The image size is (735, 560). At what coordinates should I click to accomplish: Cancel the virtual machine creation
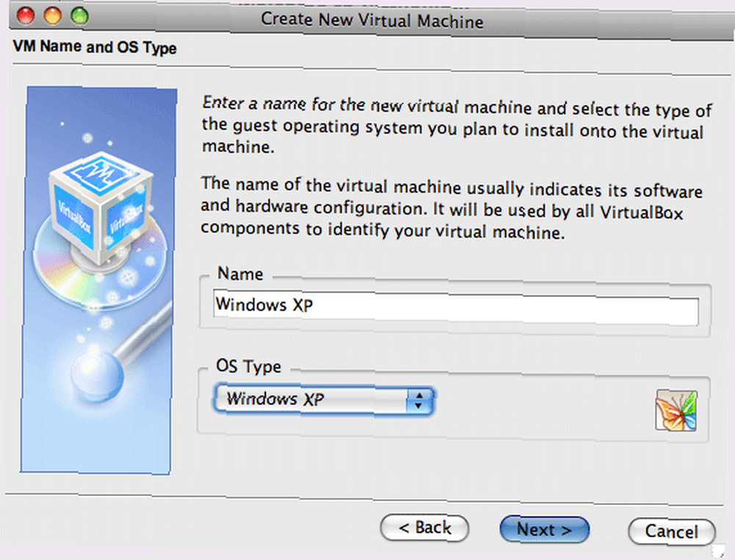[671, 531]
